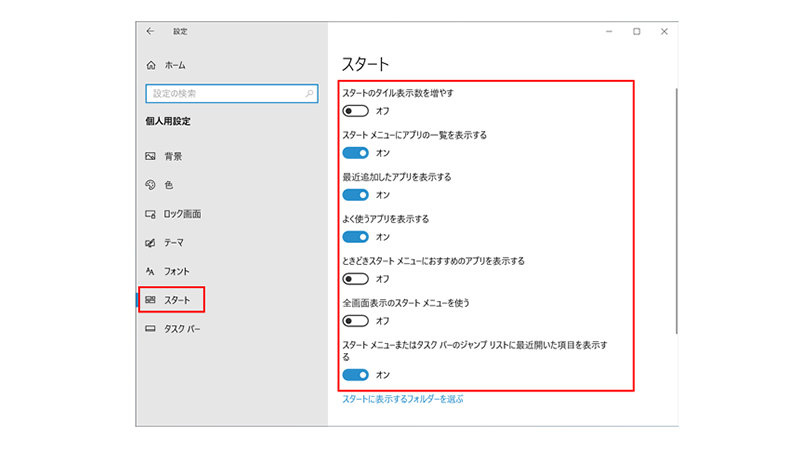This screenshot has width=800, height=450.
Task: Maximize the 設定 window
Action: click(637, 32)
